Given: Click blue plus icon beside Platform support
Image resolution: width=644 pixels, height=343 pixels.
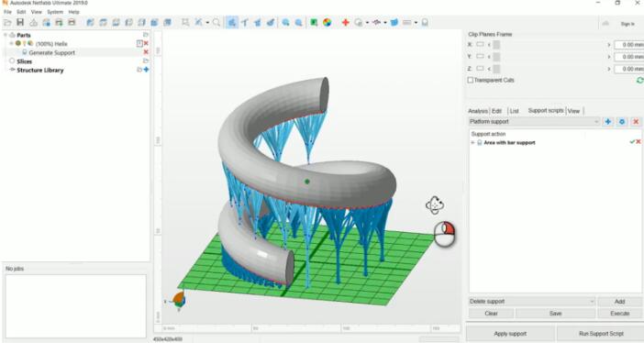Looking at the screenshot, I should click(x=608, y=122).
